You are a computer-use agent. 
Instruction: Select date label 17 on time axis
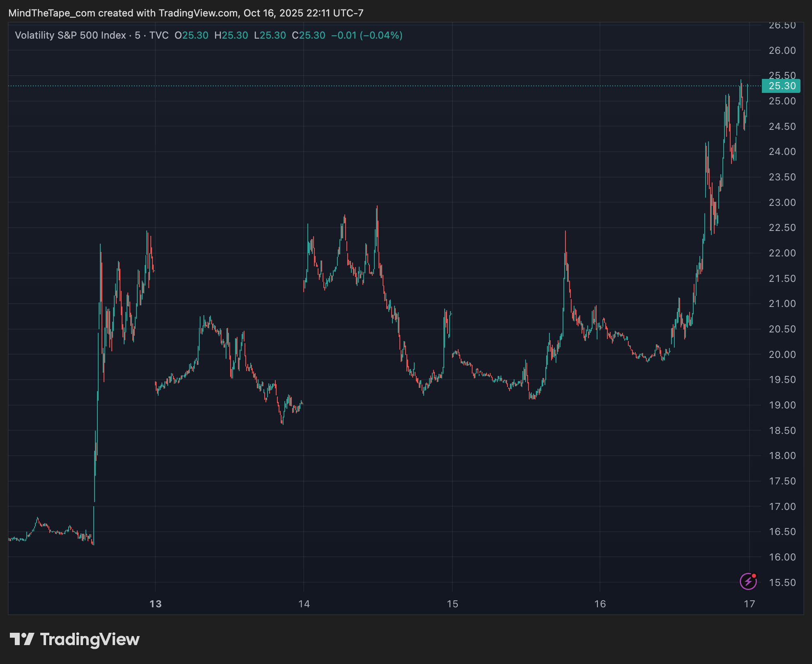coord(749,604)
